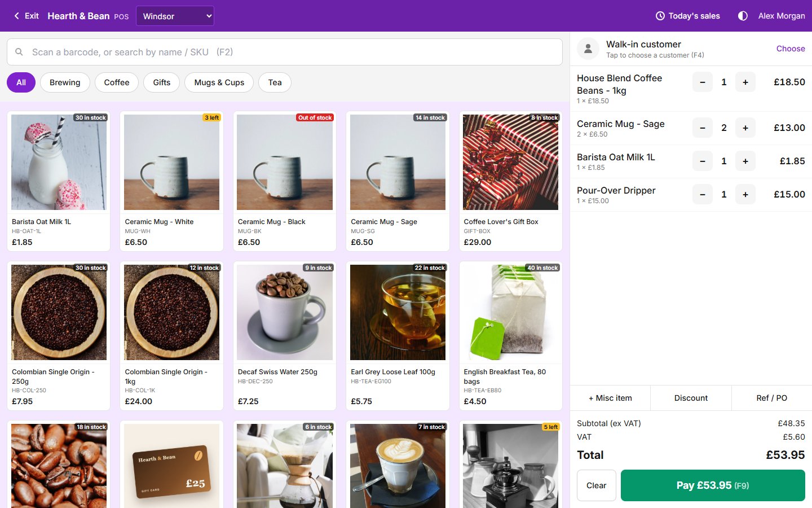Decrease Barista Oat Milk 1L cart quantity
Image resolution: width=812 pixels, height=508 pixels.
pos(703,161)
